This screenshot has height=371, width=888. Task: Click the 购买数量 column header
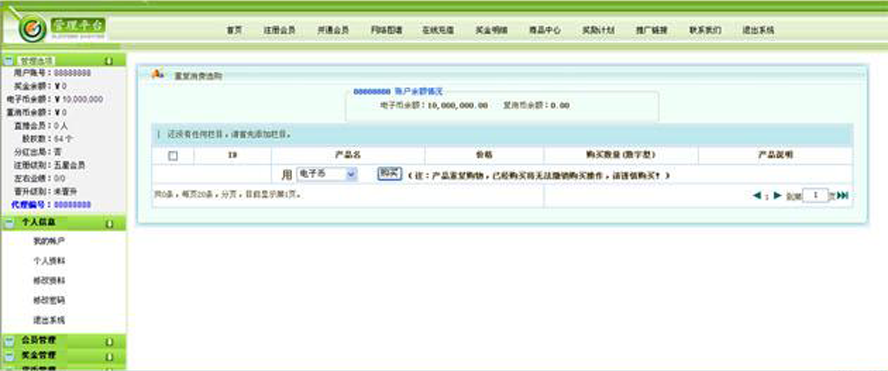click(x=621, y=155)
